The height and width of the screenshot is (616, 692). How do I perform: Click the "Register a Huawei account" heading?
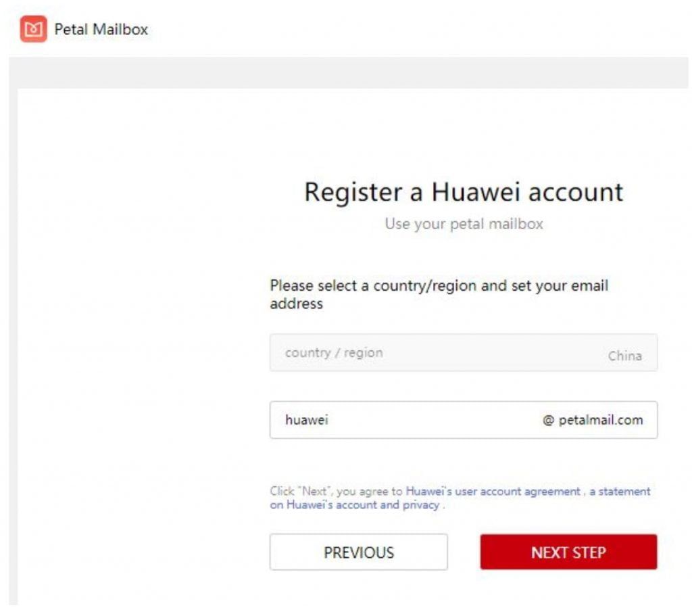point(463,192)
